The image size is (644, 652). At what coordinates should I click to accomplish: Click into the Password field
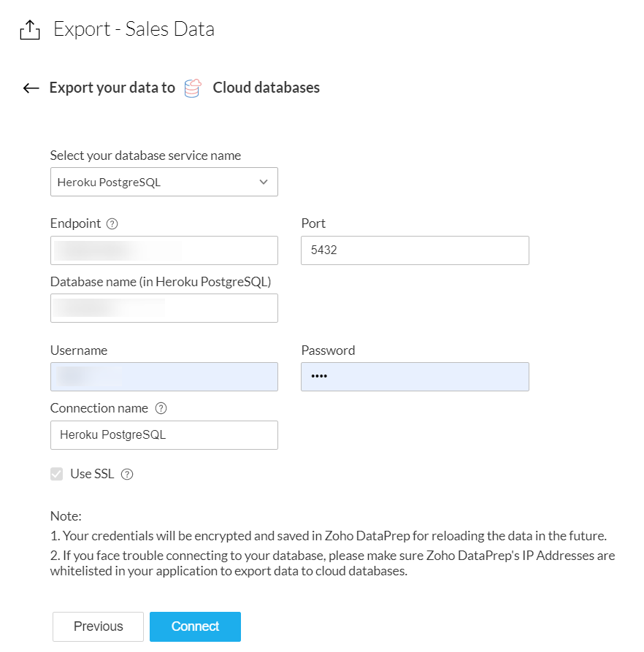click(415, 377)
